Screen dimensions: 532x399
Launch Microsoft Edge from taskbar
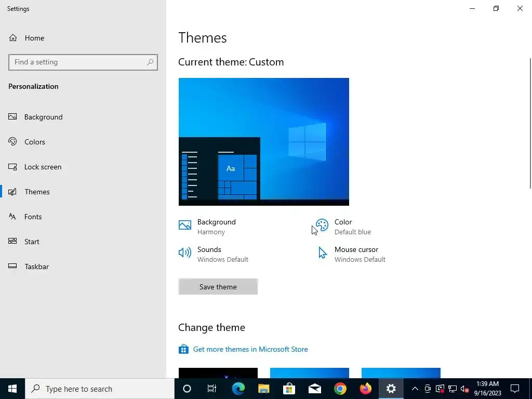click(x=238, y=389)
